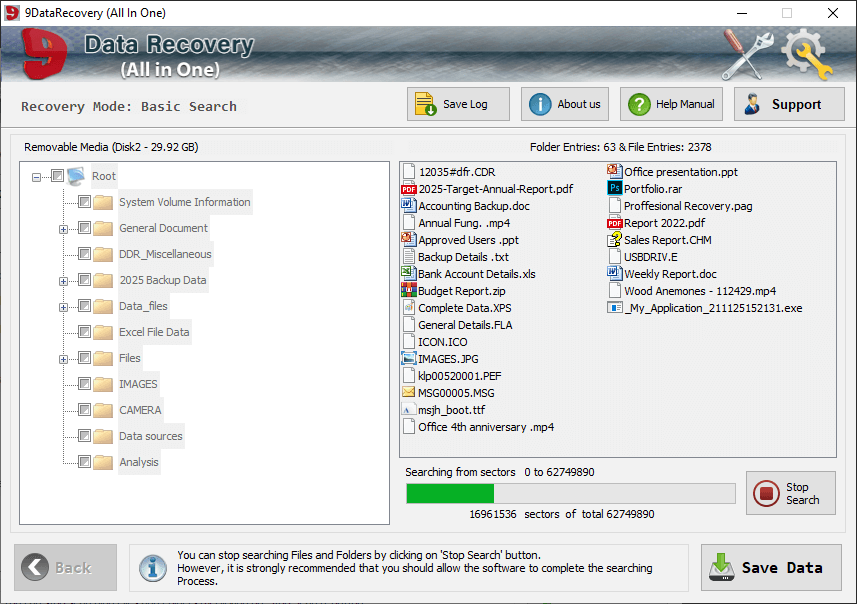Click the red 9 logo in header
This screenshot has height=604, width=857.
tap(44, 55)
